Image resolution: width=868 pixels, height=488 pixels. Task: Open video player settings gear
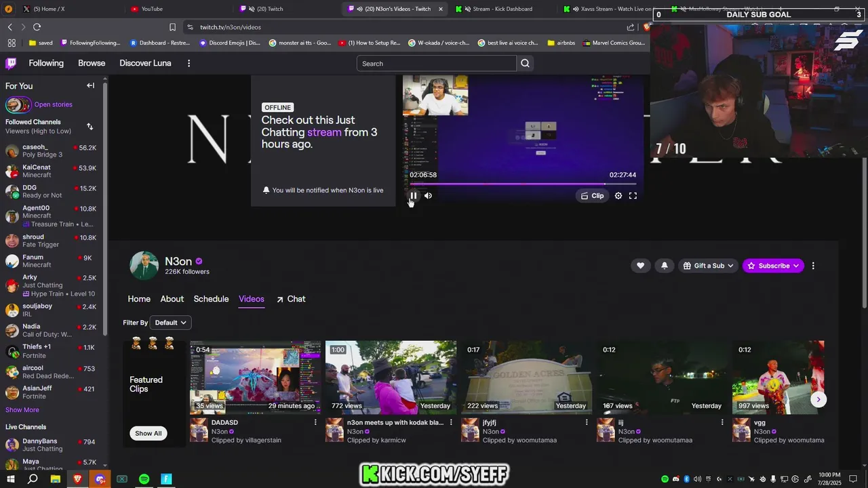pos(618,196)
